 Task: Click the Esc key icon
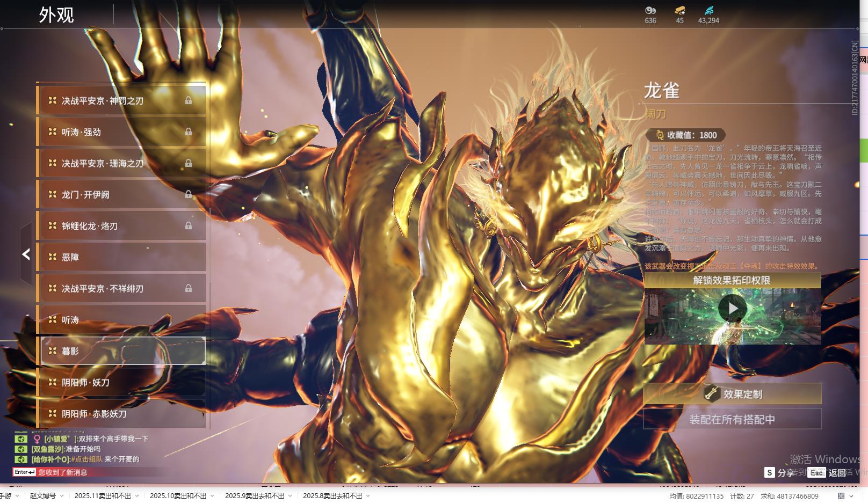[817, 472]
